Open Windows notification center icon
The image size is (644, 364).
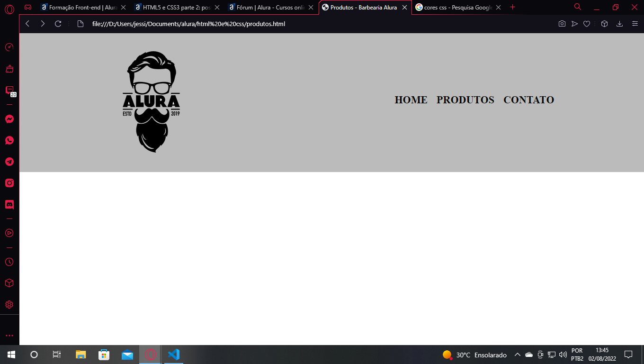(628, 355)
